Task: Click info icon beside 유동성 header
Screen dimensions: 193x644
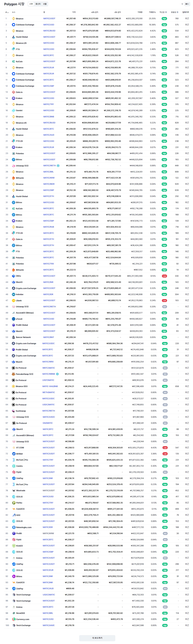Action: tap(177, 12)
